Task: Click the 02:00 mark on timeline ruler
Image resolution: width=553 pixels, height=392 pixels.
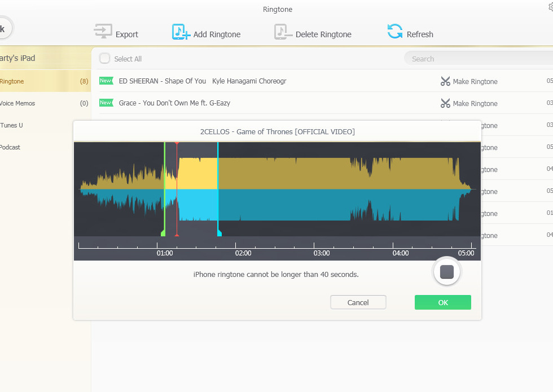Action: [243, 253]
